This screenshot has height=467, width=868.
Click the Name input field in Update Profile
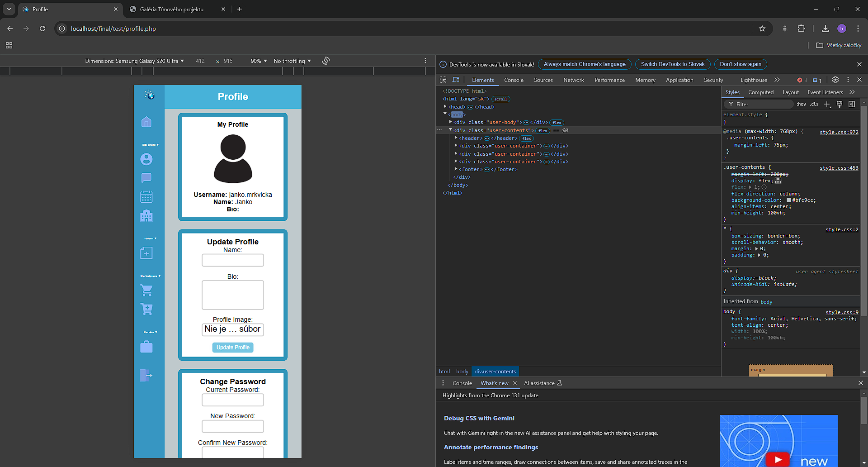click(233, 260)
